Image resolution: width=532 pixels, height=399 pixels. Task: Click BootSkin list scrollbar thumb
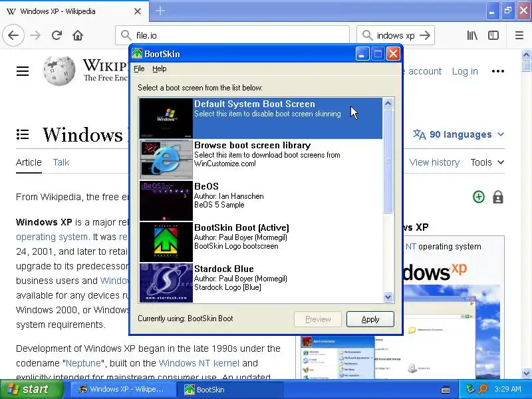[x=388, y=161]
